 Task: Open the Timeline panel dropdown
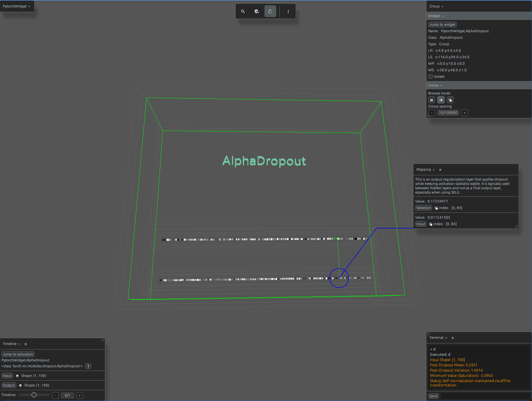tap(11, 344)
